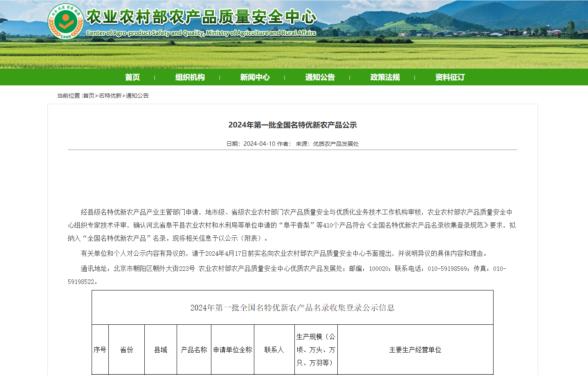Screen dimensions: 588x375
Task: Go to 新闻中心 in the nav bar
Action: click(255, 77)
